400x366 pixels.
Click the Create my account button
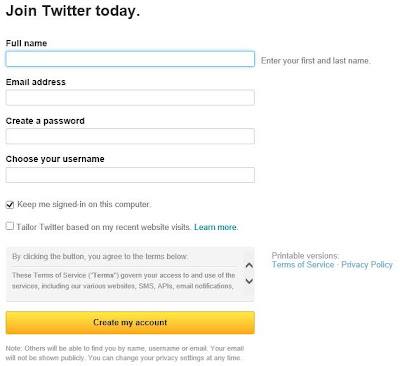tap(130, 323)
